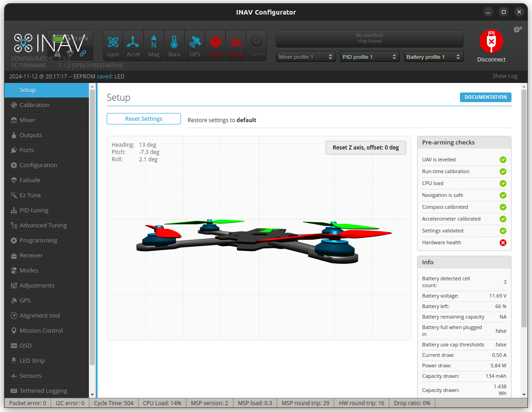The width and height of the screenshot is (532, 412).
Task: Click the Cycle Time: 504 status entry
Action: coord(114,403)
